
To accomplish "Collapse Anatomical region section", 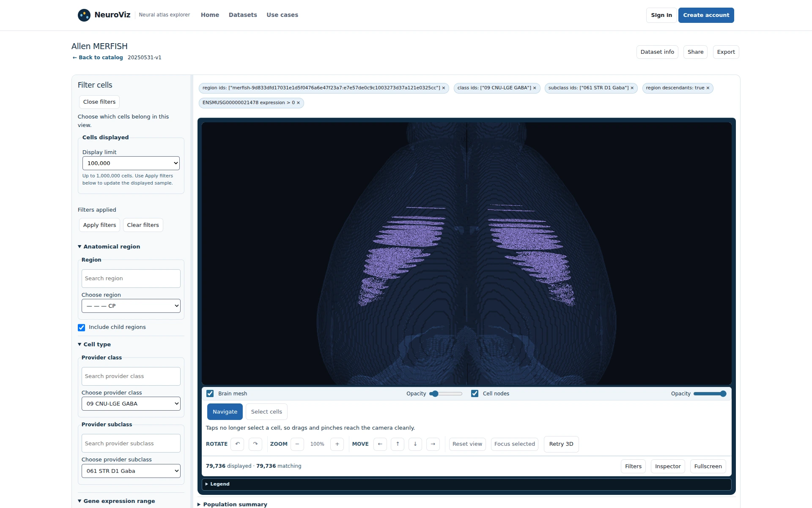I will [x=109, y=247].
